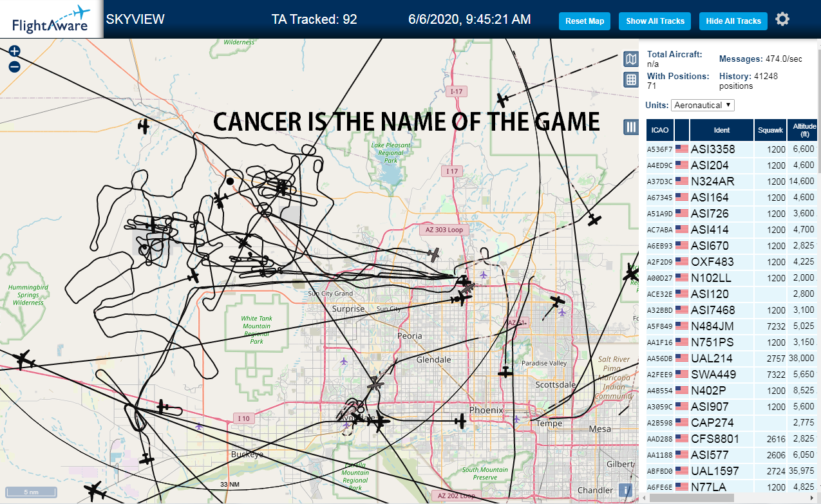Select the ASI7468 aircraft row

coord(733,310)
